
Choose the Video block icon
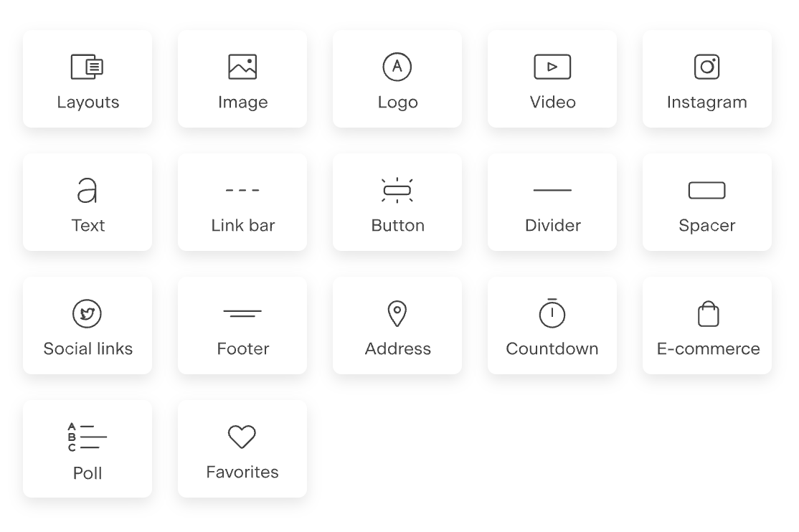(x=552, y=67)
